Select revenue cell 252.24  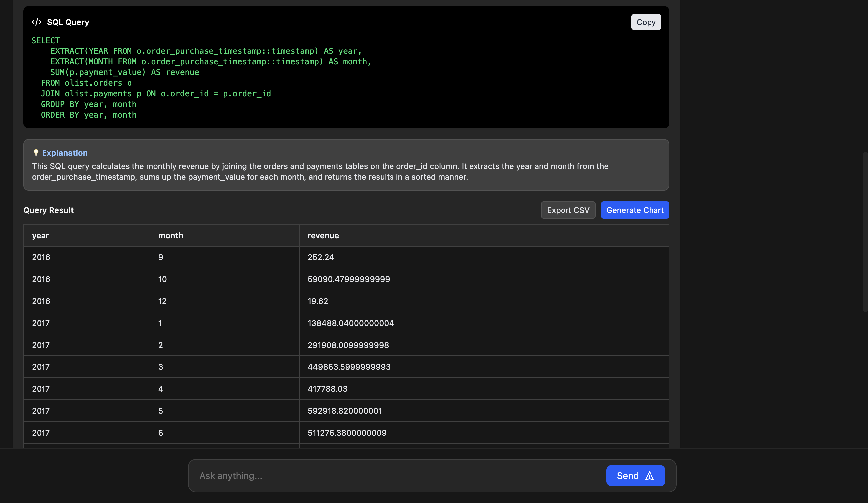click(x=484, y=257)
